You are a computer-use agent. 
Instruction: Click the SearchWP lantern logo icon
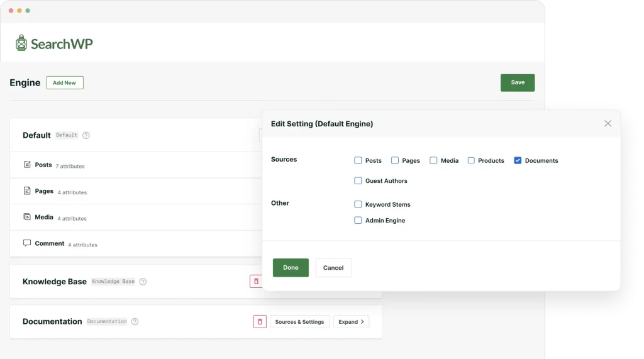(x=21, y=43)
